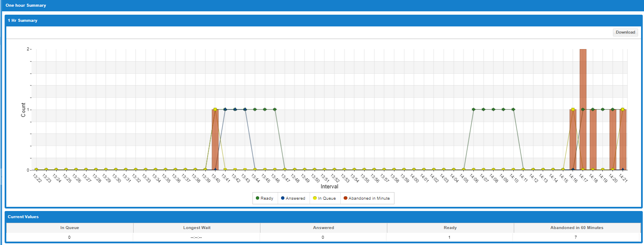644x245 pixels.
Task: Toggle the Ready series in legend
Action: 265,198
